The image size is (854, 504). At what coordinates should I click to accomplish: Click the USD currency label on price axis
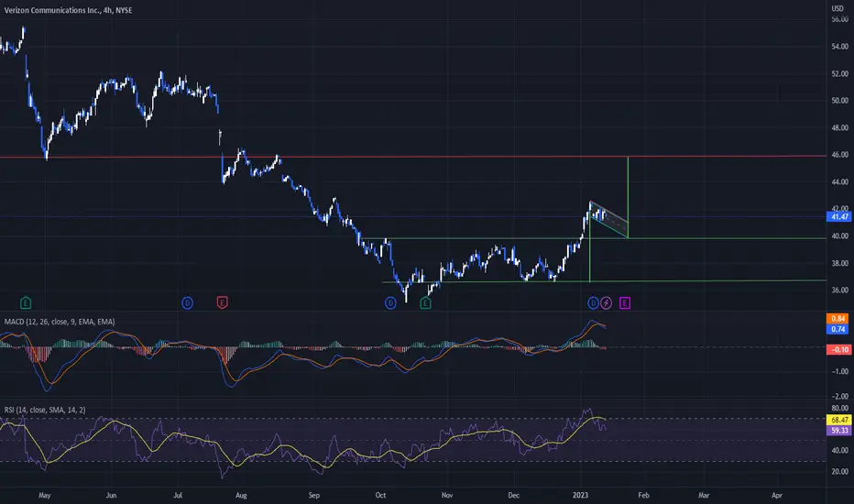(x=838, y=8)
